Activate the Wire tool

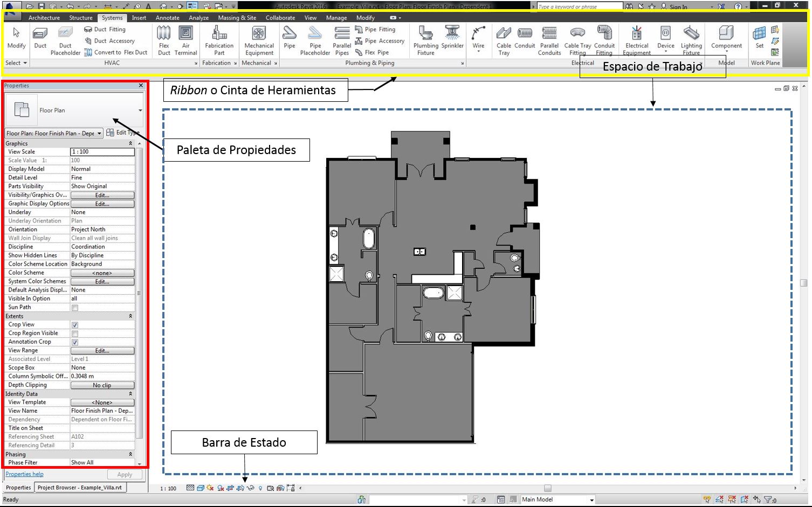[x=478, y=38]
